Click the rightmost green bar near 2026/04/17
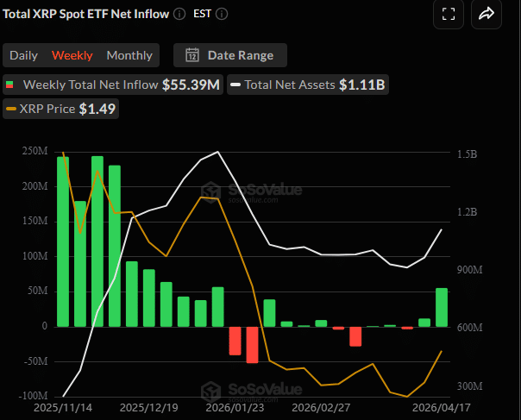The width and height of the screenshot is (521, 420). click(442, 307)
